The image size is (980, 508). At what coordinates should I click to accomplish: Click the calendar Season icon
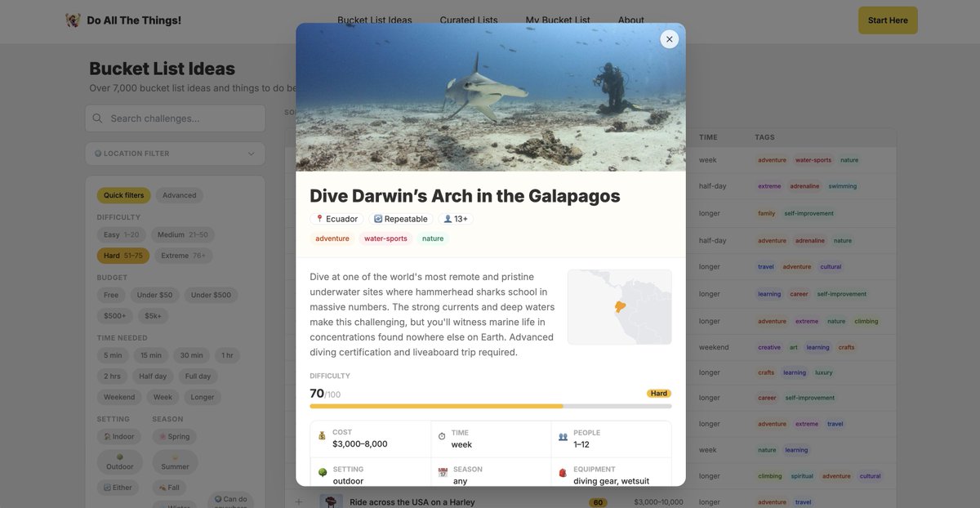point(443,472)
